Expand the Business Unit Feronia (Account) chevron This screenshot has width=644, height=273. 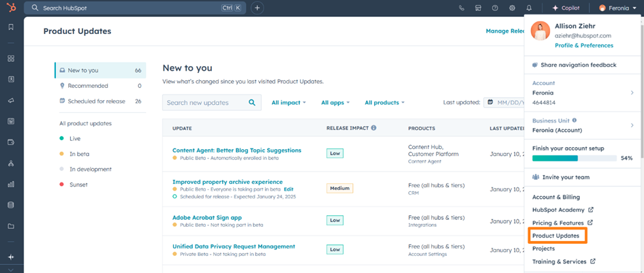pos(632,125)
